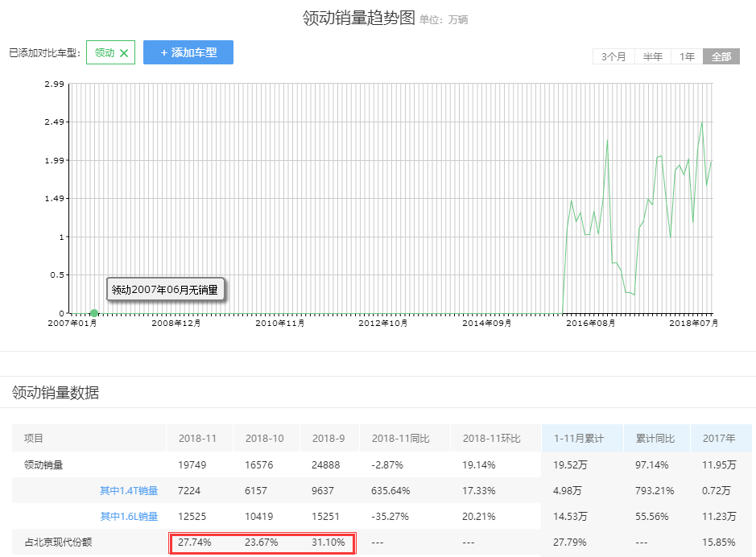Click the 9637 value
The height and width of the screenshot is (557, 756).
pyautogui.click(x=323, y=490)
